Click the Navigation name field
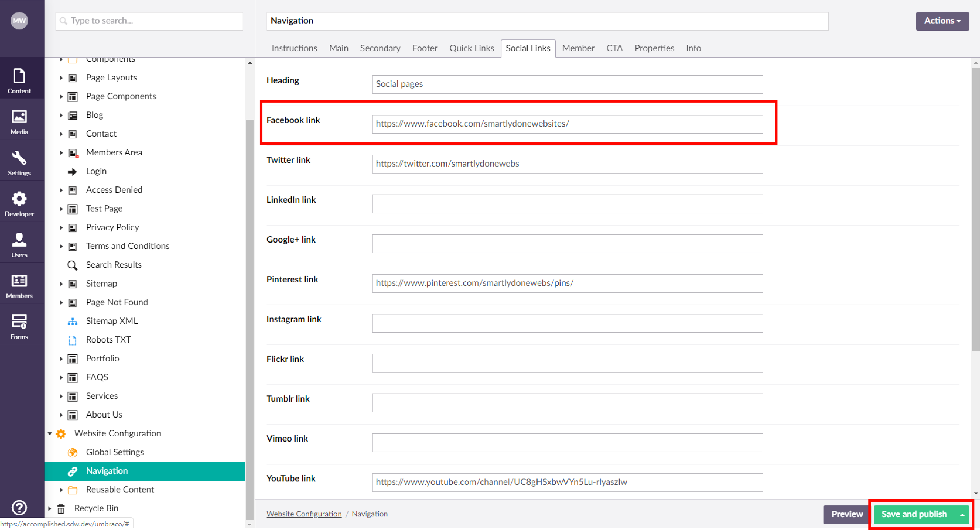The width and height of the screenshot is (980, 530). pos(547,21)
